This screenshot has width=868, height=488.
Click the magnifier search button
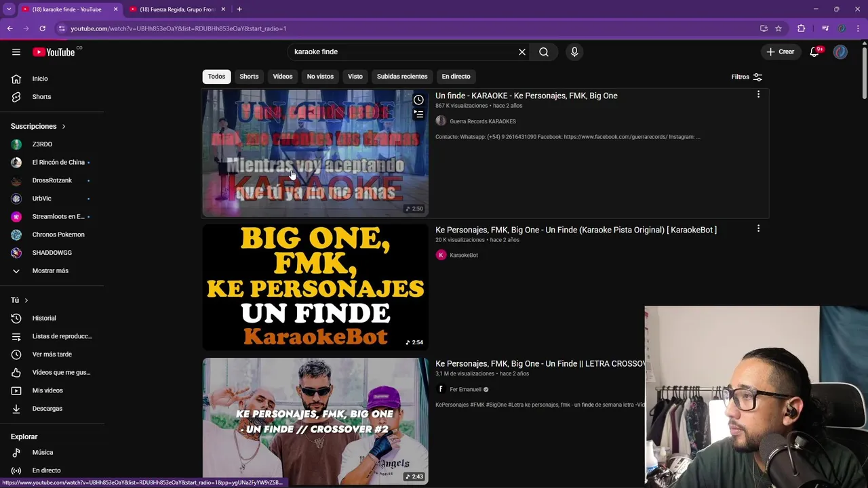coord(544,52)
